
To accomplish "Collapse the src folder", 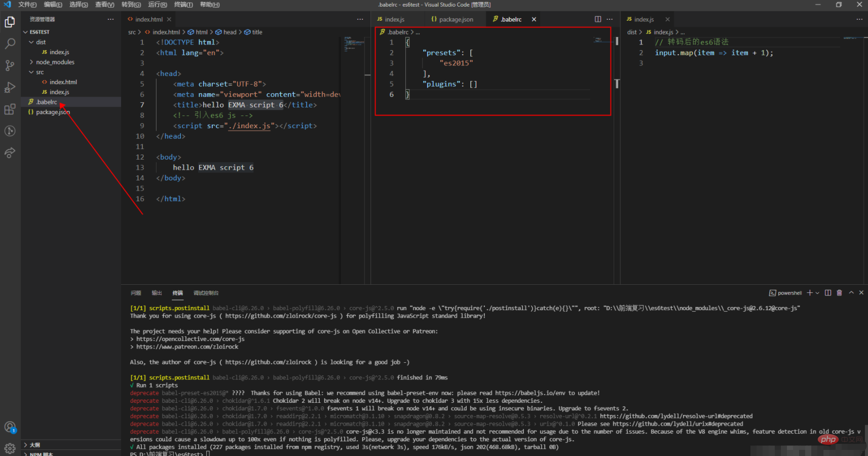I will point(40,72).
